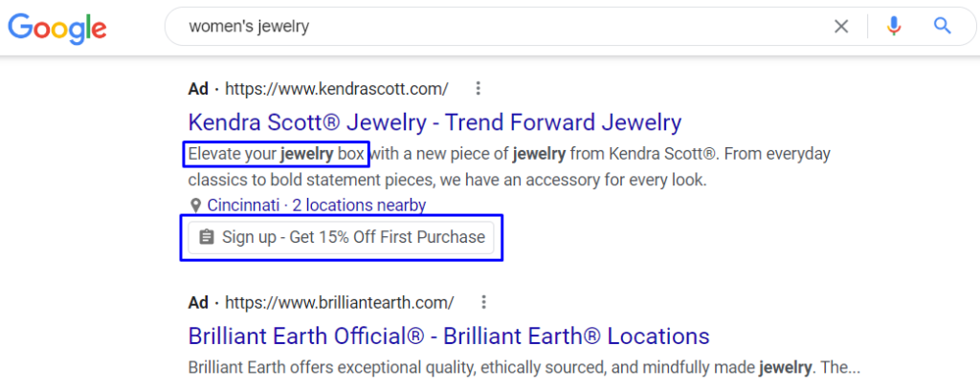This screenshot has width=980, height=390.
Task: Click the Brilliant Earth description snippet
Action: click(x=523, y=367)
